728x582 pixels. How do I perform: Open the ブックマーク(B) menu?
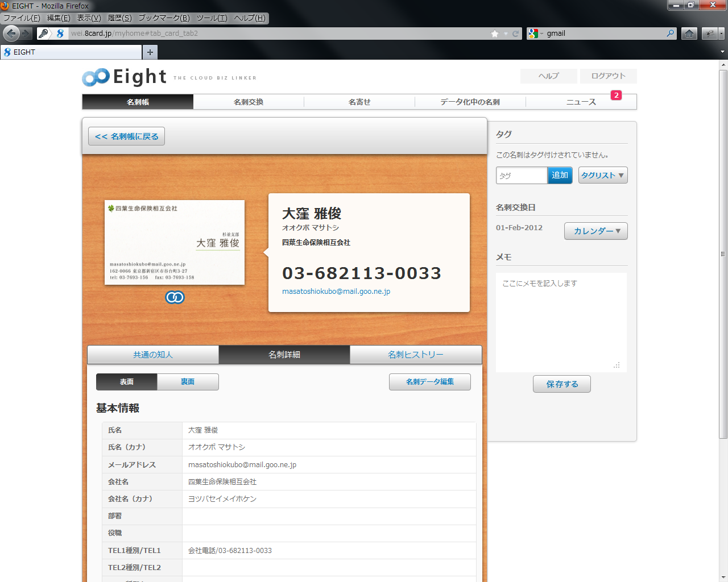coord(164,18)
